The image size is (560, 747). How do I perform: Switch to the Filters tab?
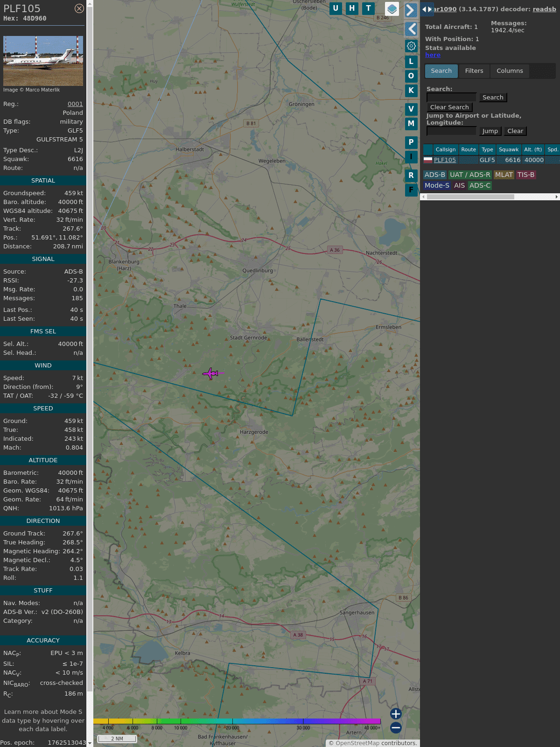[x=474, y=71]
